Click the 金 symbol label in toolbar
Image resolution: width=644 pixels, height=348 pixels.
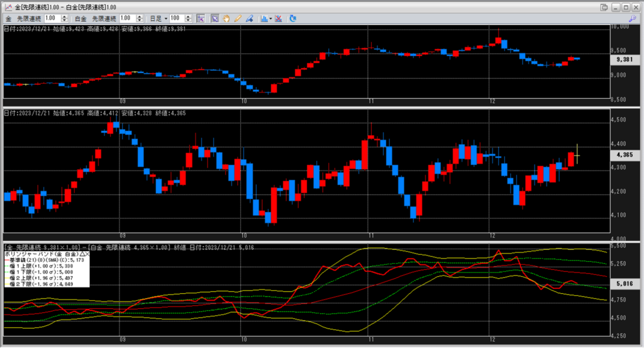8,18
